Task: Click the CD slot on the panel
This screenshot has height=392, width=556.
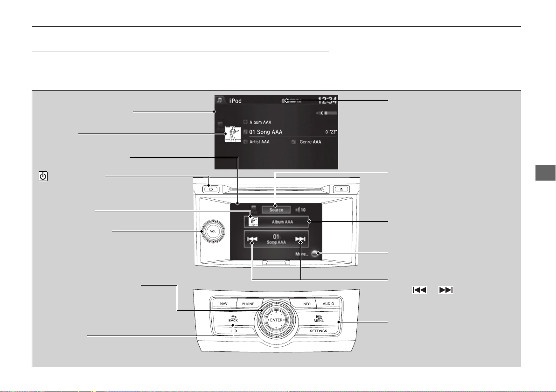Action: pyautogui.click(x=276, y=189)
